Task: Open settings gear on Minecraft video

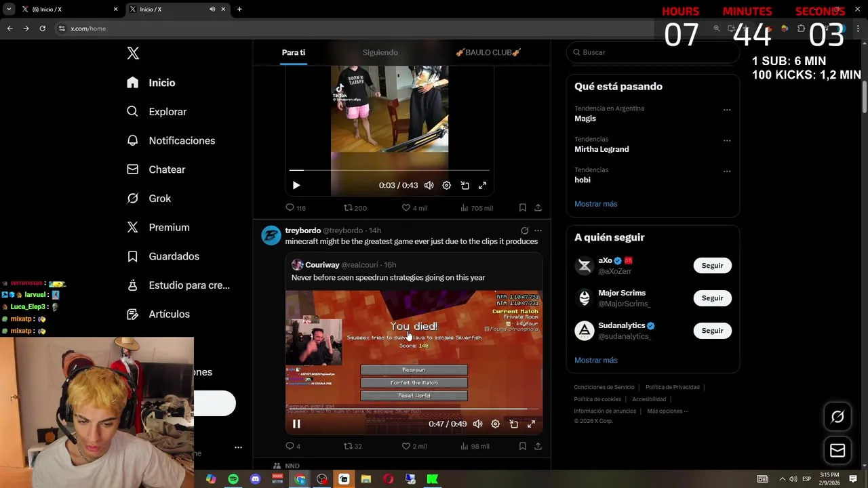Action: pos(496,424)
